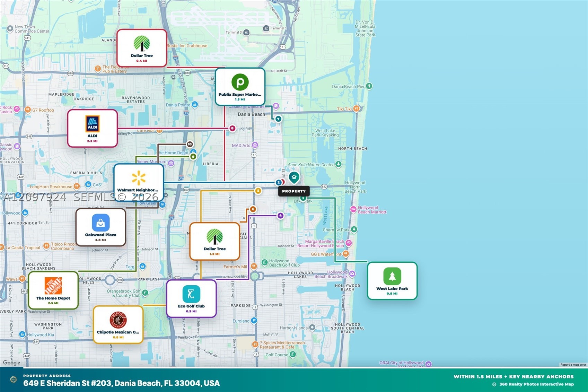Image resolution: width=588 pixels, height=392 pixels.
Task: Click numbered route marker 7
Action: [x=278, y=119]
